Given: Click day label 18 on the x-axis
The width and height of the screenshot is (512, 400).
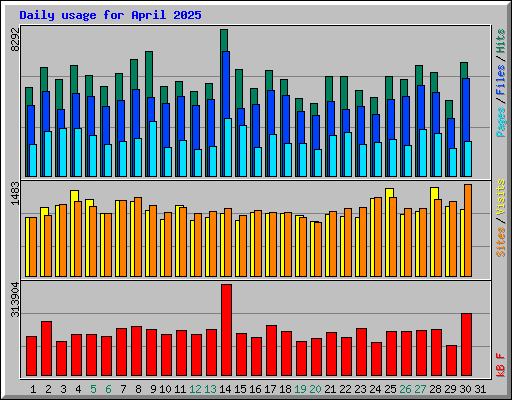Looking at the screenshot, I should (285, 389).
